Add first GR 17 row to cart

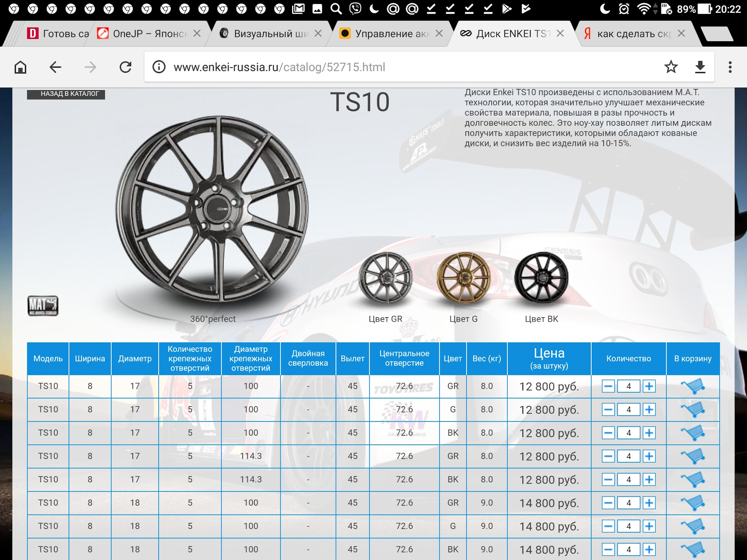point(693,386)
